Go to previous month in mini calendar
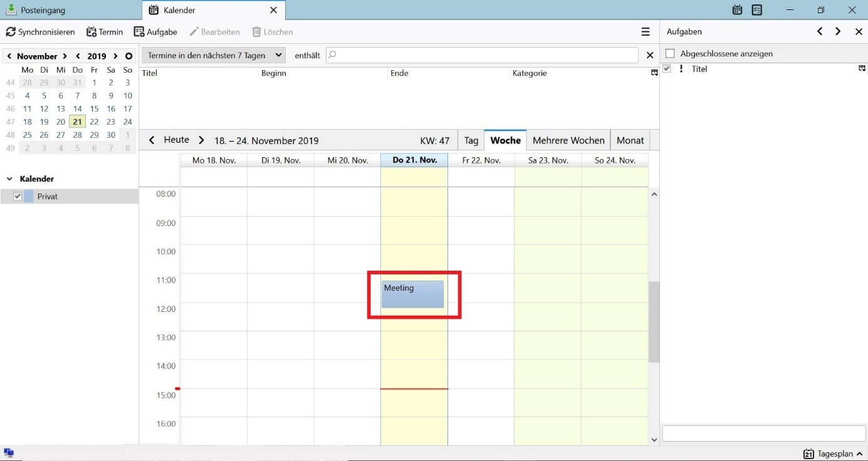 click(x=9, y=56)
